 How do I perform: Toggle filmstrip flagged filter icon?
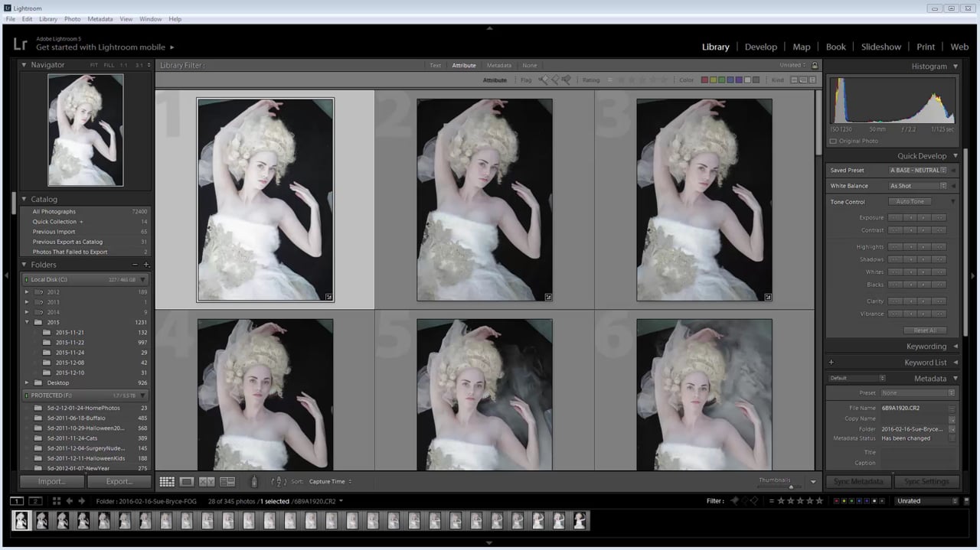click(735, 501)
